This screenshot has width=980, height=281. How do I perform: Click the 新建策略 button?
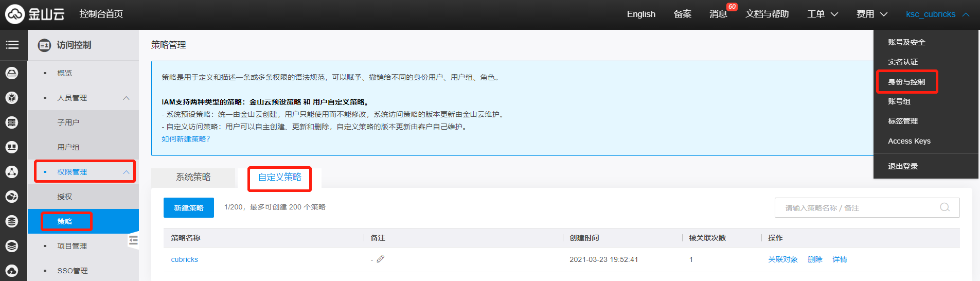pos(189,208)
